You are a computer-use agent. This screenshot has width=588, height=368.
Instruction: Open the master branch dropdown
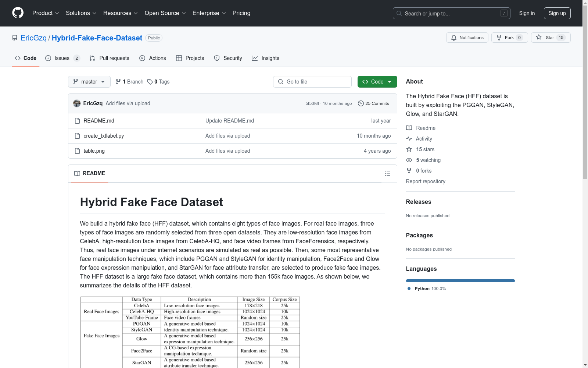tap(89, 82)
